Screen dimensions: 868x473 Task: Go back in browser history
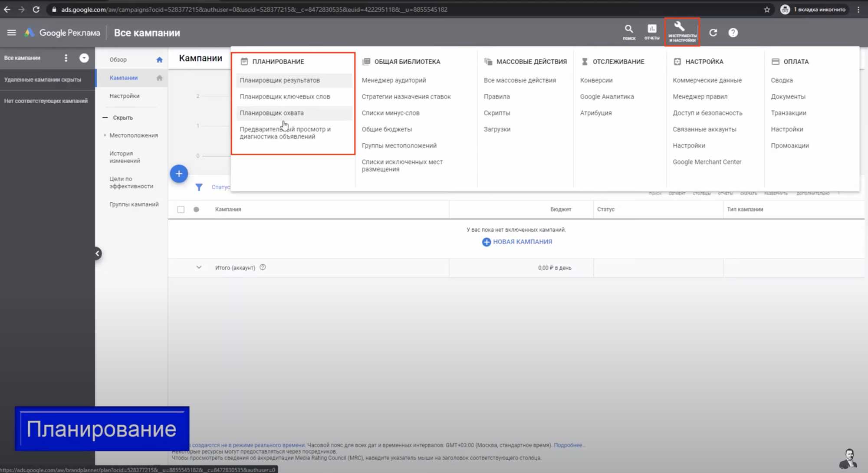coord(7,9)
